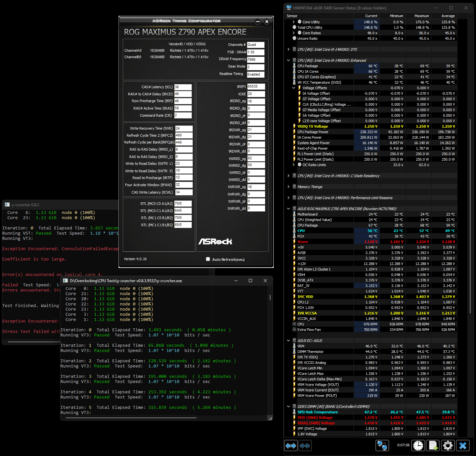Click the collapse sensor columns arrows icon in HWiNFO
476x456 pixels.
coord(305,446)
